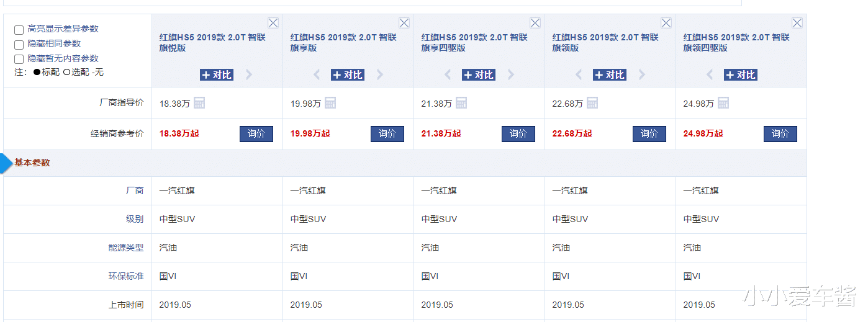Select the 上市时间 row label

point(126,305)
